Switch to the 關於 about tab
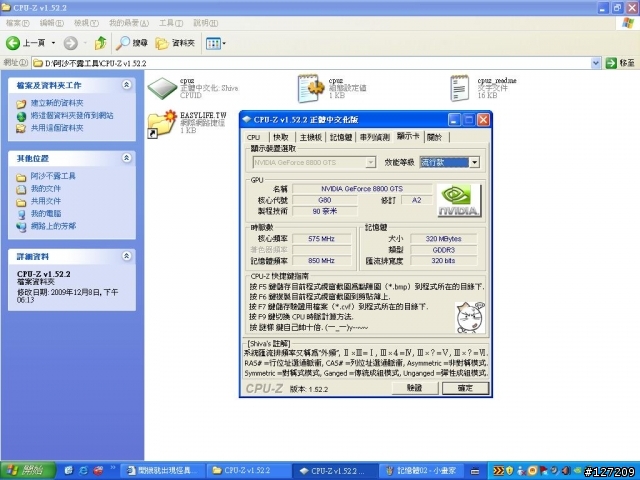This screenshot has height=480, width=640. [x=435, y=138]
